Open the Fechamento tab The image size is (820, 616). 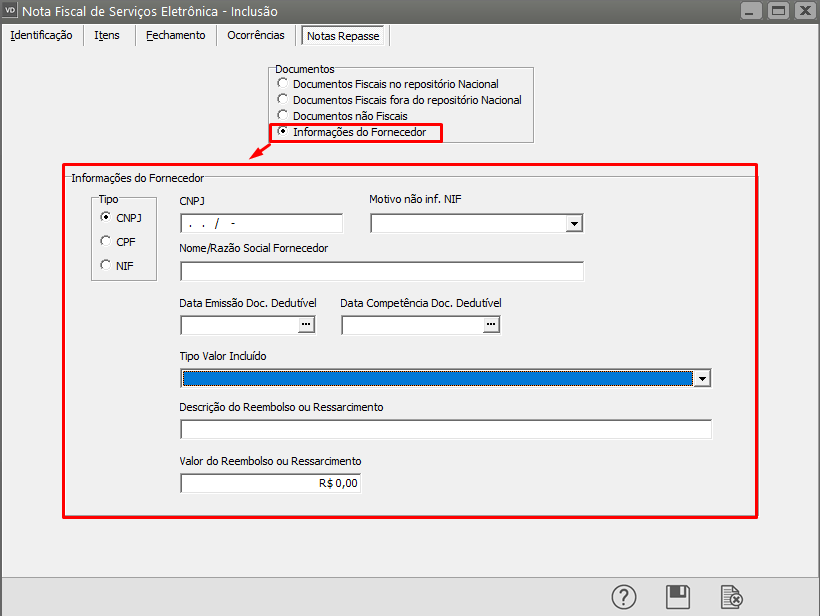(x=175, y=35)
